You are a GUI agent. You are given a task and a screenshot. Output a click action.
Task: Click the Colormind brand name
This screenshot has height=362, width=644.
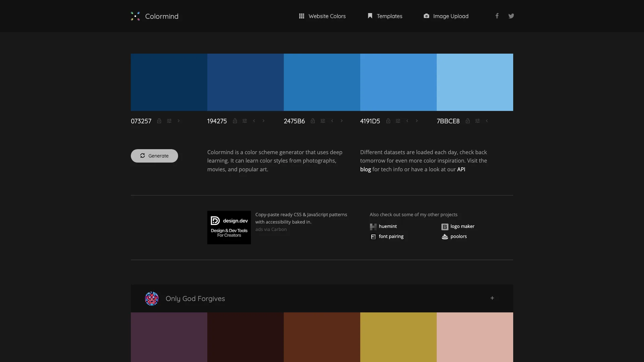pos(162,16)
